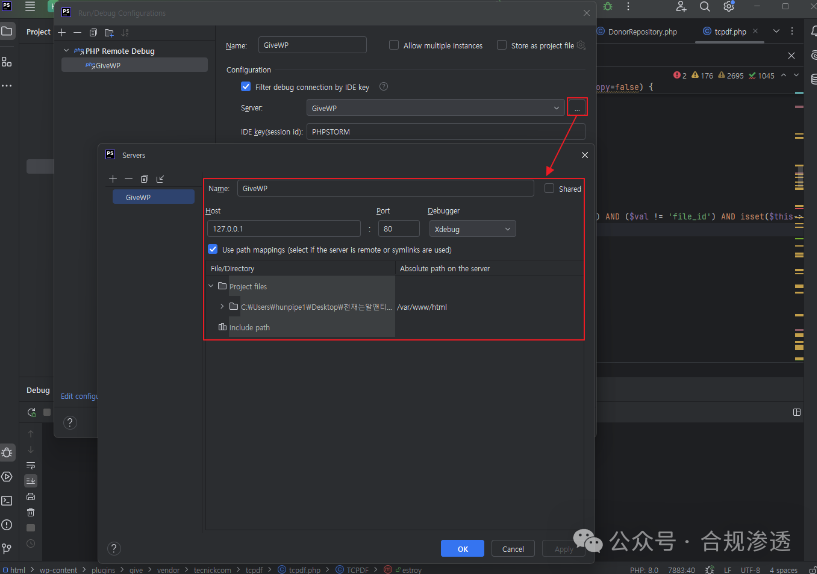
Task: Click the debug bug icon in top toolbar
Action: [x=608, y=6]
